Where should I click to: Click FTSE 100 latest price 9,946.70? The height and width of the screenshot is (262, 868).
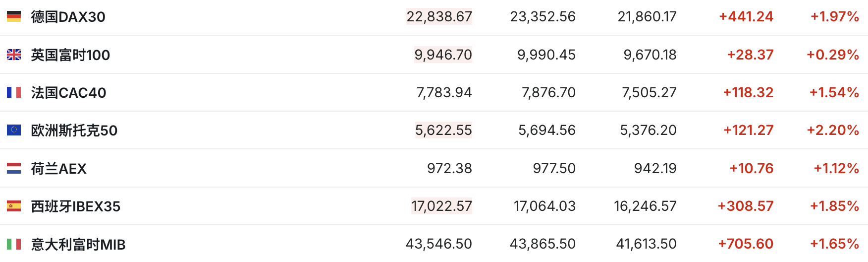coord(443,55)
